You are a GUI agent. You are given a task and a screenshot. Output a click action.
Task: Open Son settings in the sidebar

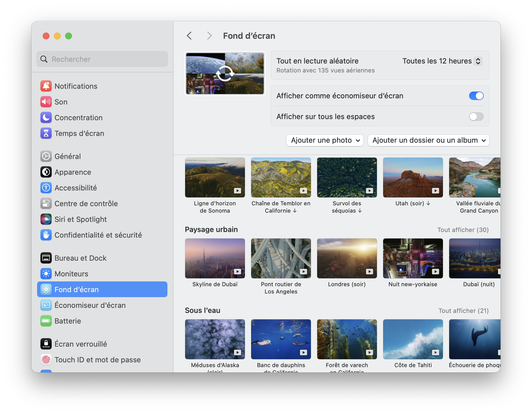click(102, 102)
